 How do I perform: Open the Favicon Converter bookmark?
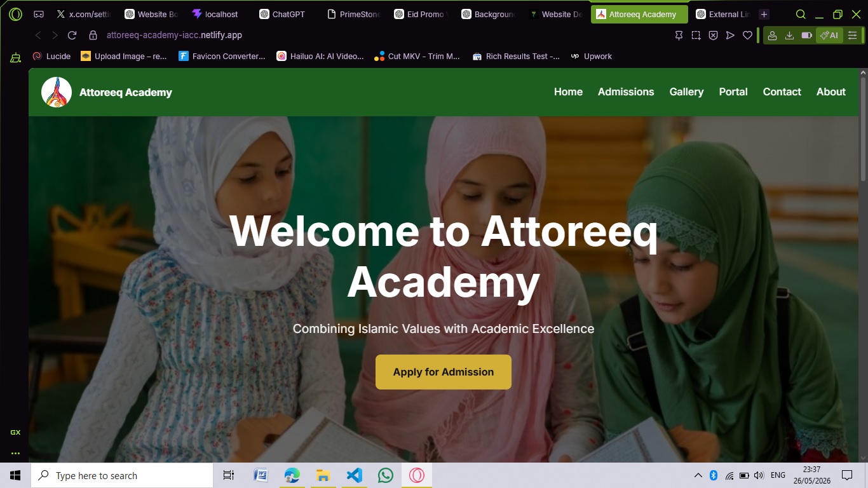[222, 57]
